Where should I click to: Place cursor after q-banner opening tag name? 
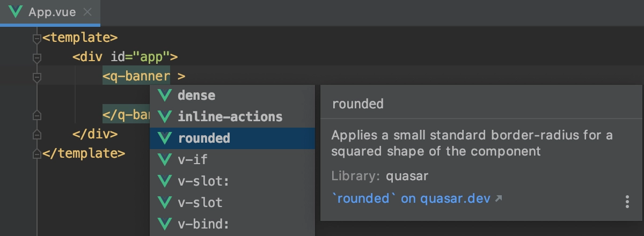170,76
